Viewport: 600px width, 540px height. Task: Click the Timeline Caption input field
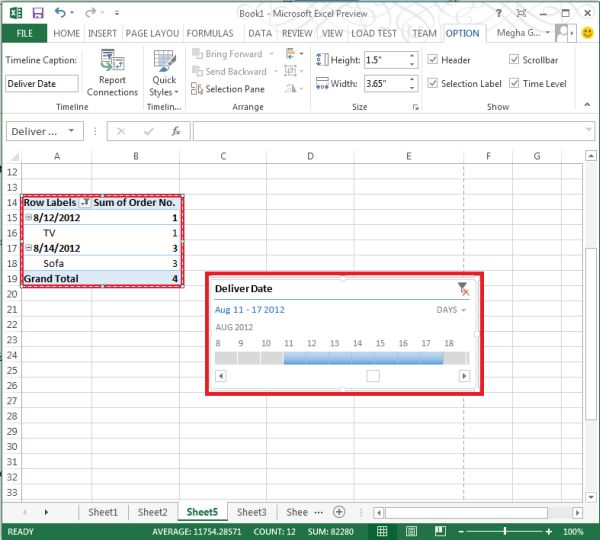coord(42,83)
